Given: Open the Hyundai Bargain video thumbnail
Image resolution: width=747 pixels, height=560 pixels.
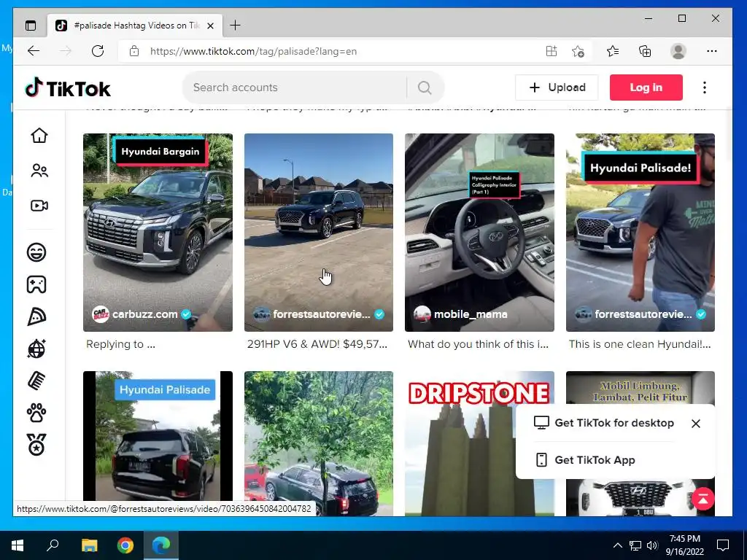Looking at the screenshot, I should pos(158,233).
